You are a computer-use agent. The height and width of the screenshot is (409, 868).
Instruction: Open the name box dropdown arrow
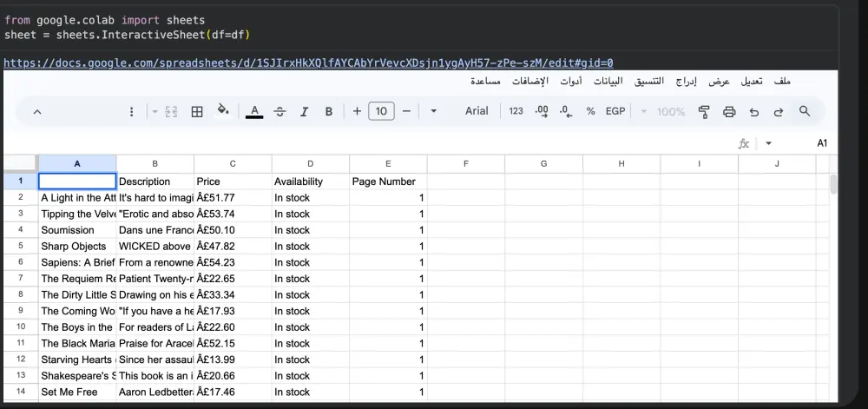768,143
